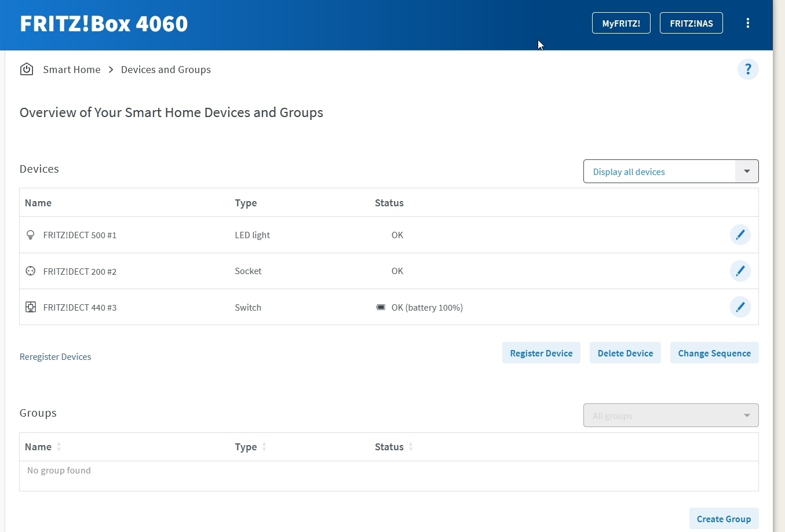Open the help question mark icon

tap(748, 70)
